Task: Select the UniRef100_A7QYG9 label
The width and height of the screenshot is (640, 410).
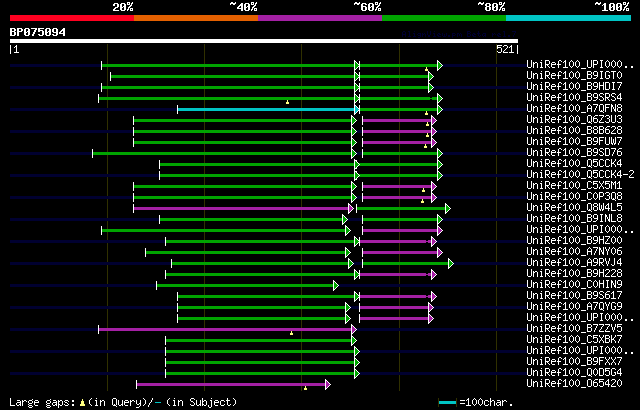Action: pos(574,307)
